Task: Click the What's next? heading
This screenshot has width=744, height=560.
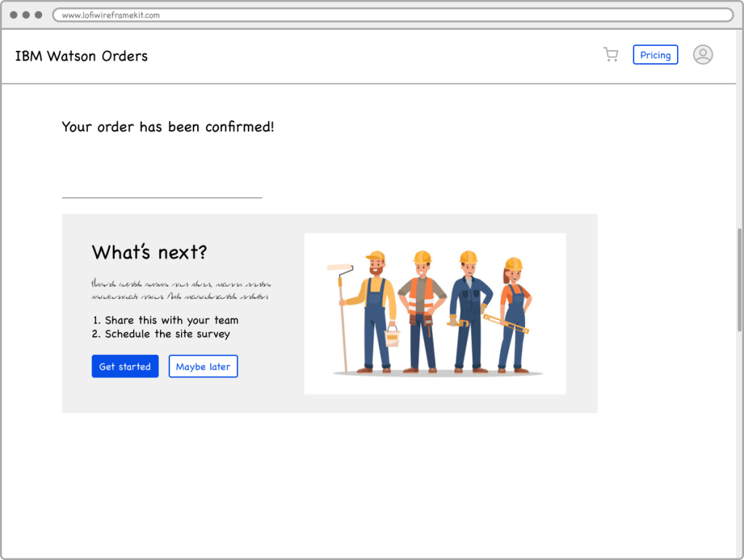Action: tap(149, 252)
